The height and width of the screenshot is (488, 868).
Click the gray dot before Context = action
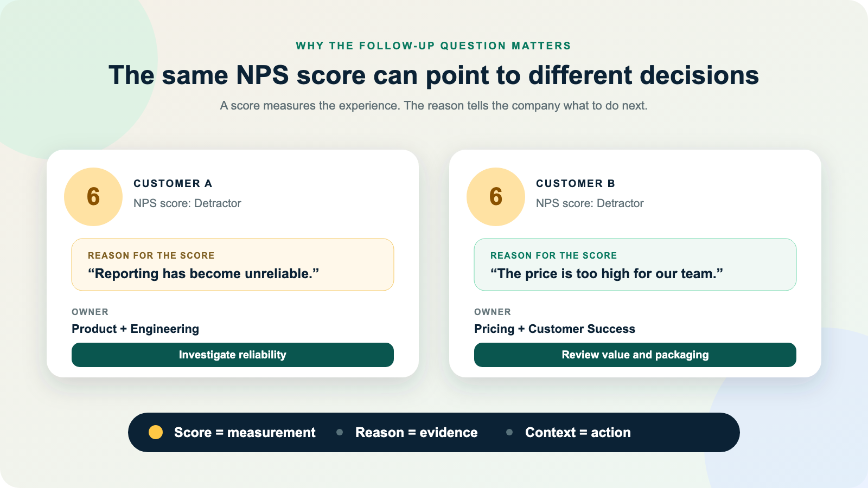(509, 432)
